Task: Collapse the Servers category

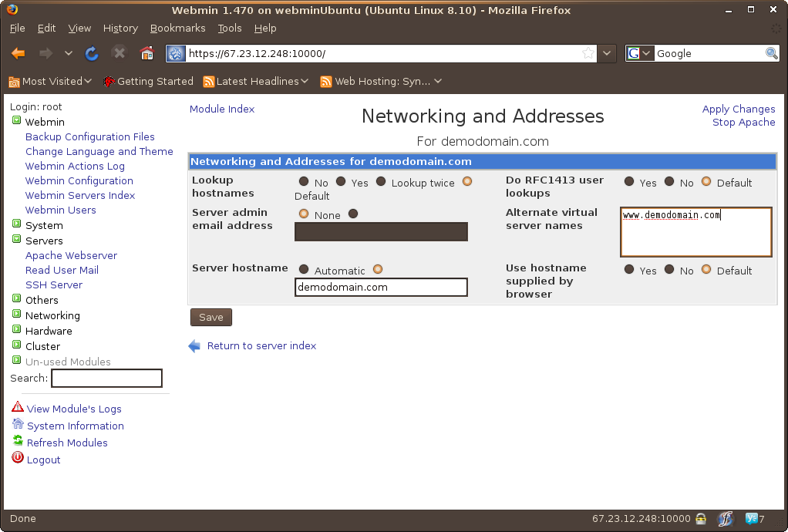Action: click(x=17, y=239)
